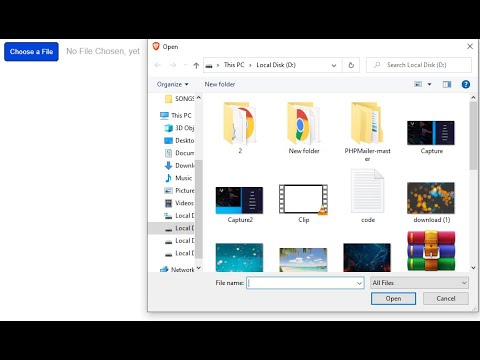Screen dimensions: 480x360
Task: Toggle the preview pane icon
Action: click(447, 84)
